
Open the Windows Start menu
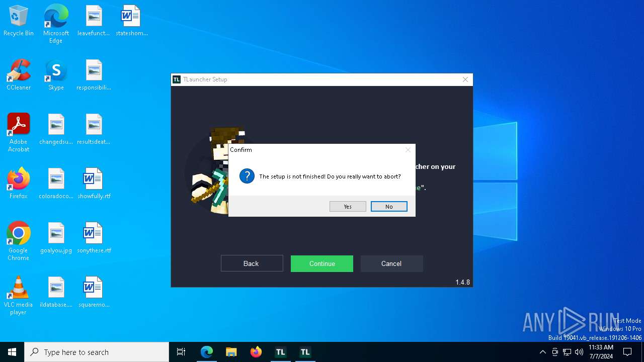click(x=12, y=352)
